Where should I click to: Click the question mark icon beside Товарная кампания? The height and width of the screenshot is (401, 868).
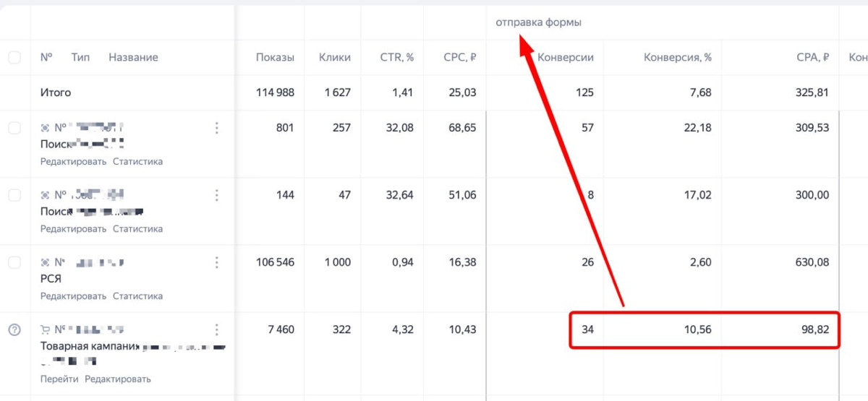pyautogui.click(x=14, y=329)
